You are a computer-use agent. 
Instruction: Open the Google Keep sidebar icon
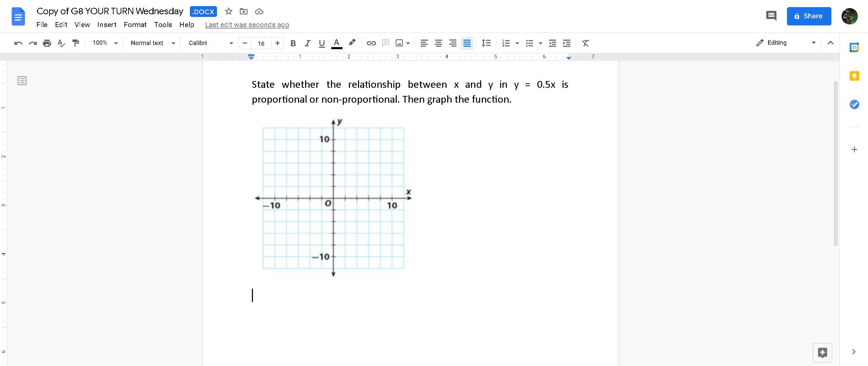[x=854, y=76]
